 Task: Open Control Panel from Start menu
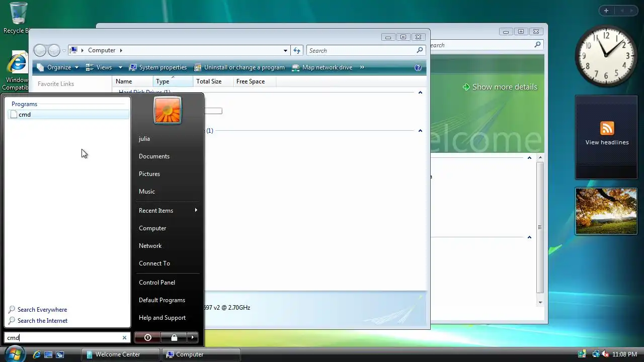pos(157,283)
